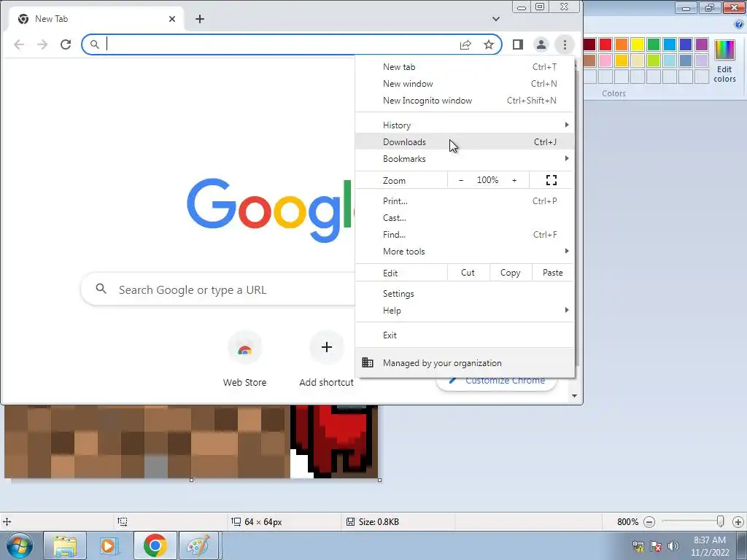Close the New Tab tab

172,19
